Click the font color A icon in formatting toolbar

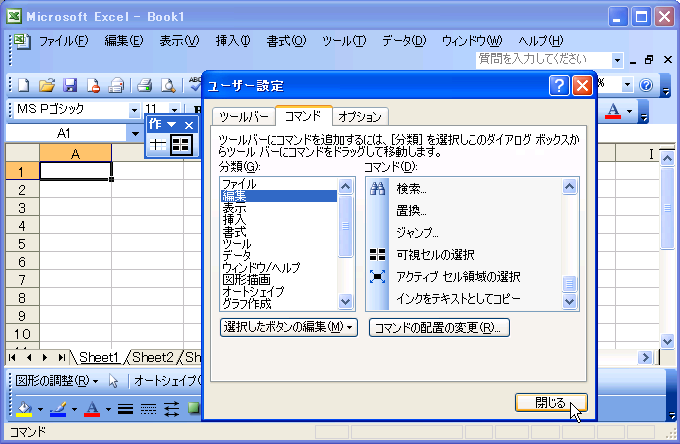tap(613, 111)
